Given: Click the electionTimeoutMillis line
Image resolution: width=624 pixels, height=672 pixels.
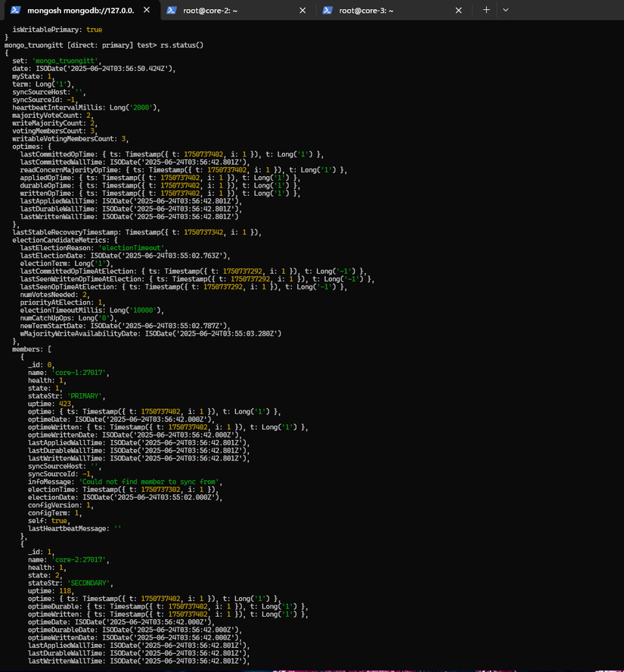Looking at the screenshot, I should [92, 310].
